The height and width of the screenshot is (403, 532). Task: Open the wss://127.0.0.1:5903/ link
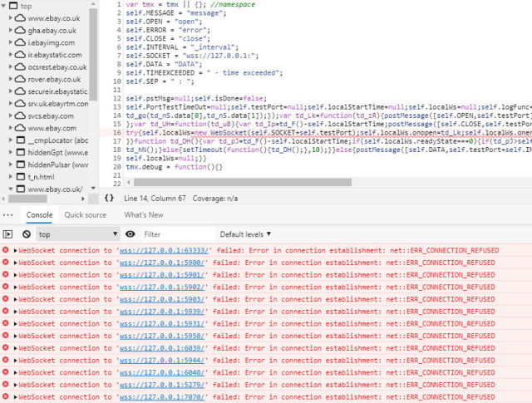(x=162, y=299)
